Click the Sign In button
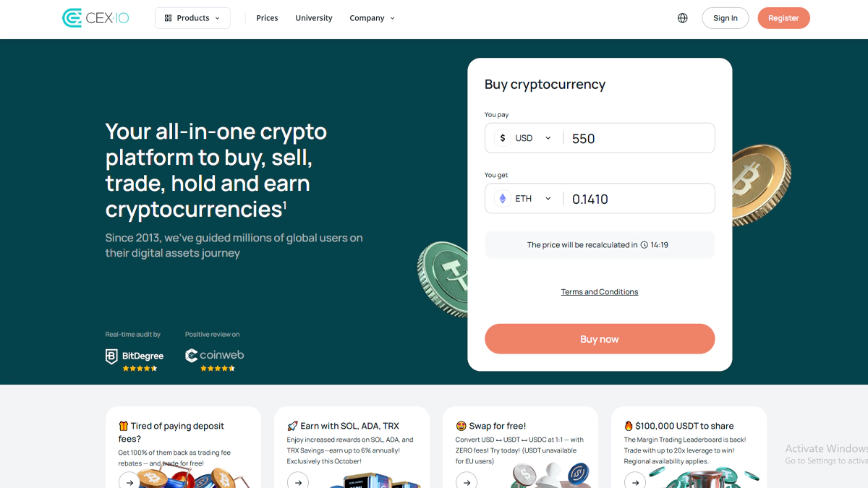 725,18
